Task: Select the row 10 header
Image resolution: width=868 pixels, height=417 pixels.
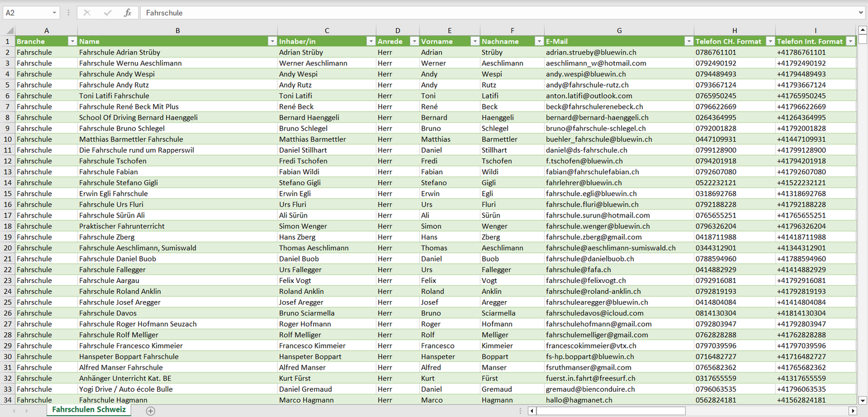Action: point(8,139)
